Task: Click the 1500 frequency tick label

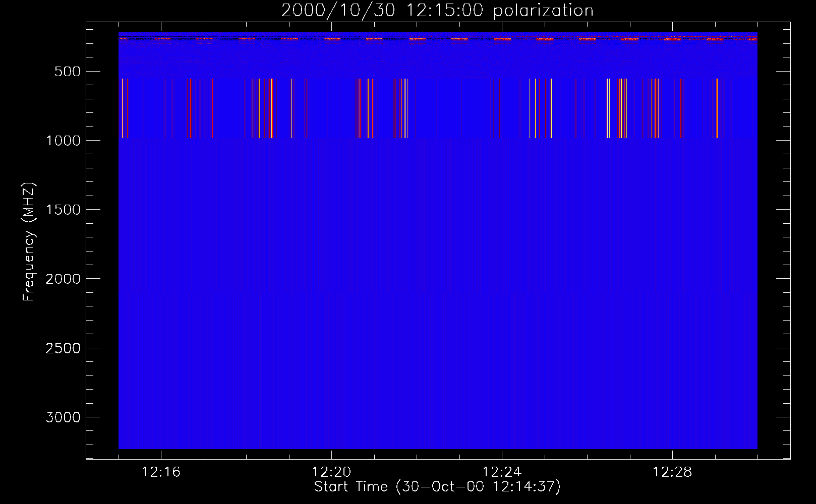Action: pyautogui.click(x=63, y=210)
